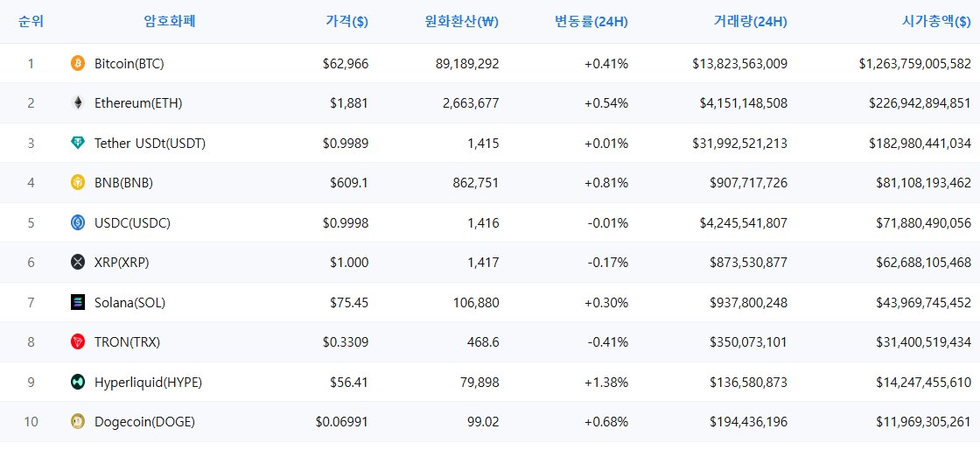Click the volume $4,245,541,807
This screenshot has width=980, height=450.
(x=744, y=222)
